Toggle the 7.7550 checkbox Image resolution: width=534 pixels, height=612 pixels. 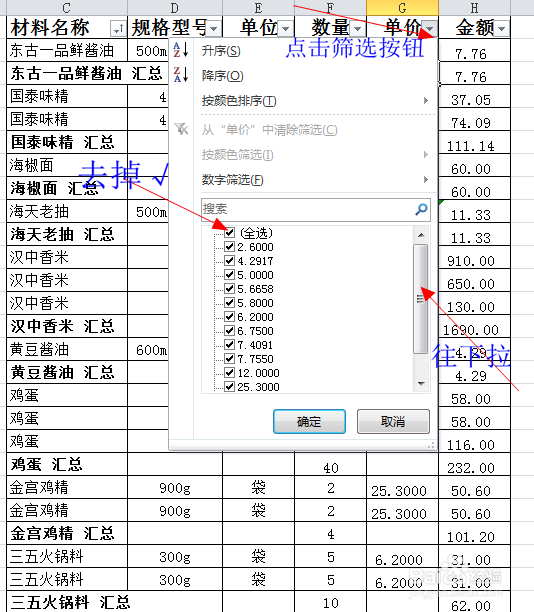230,359
